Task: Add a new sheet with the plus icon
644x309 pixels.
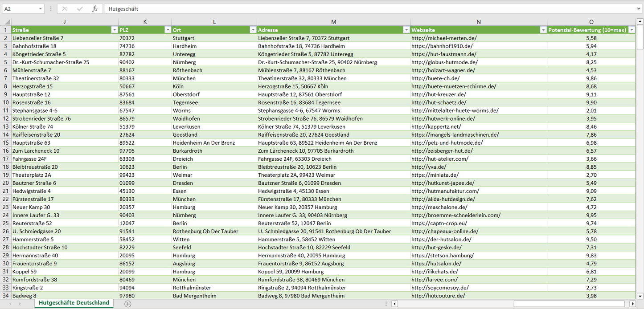Action: [x=128, y=304]
